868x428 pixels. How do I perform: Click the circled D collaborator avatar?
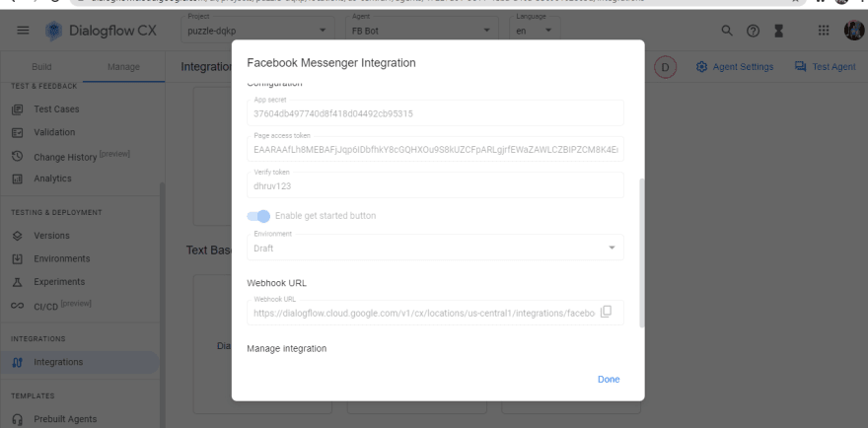666,67
